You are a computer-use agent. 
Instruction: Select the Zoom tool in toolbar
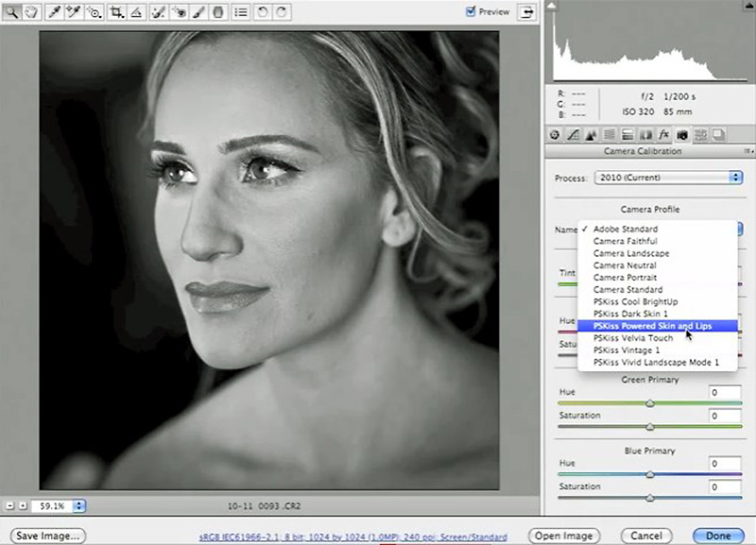[12, 12]
